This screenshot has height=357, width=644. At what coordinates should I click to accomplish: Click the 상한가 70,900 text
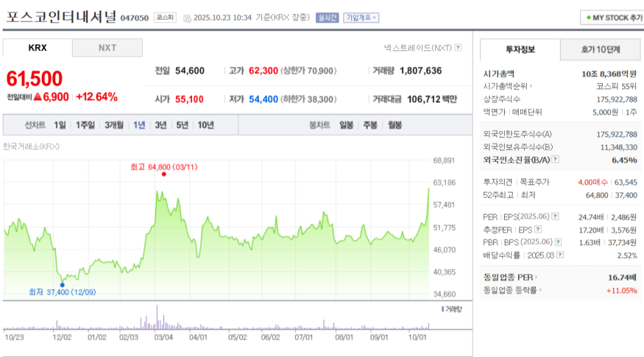pyautogui.click(x=309, y=71)
